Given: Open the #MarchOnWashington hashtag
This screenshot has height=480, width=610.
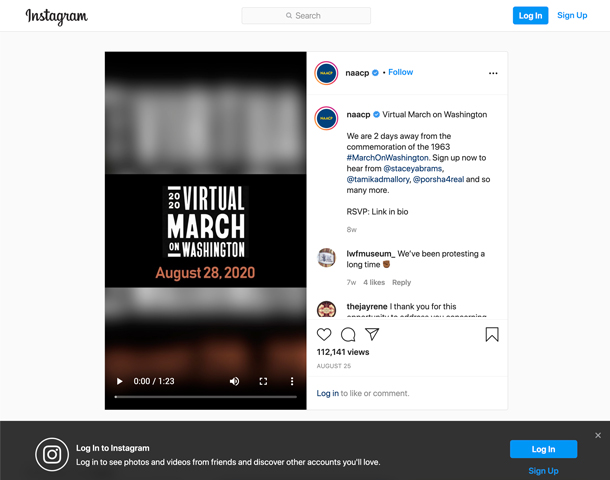Looking at the screenshot, I should point(387,158).
